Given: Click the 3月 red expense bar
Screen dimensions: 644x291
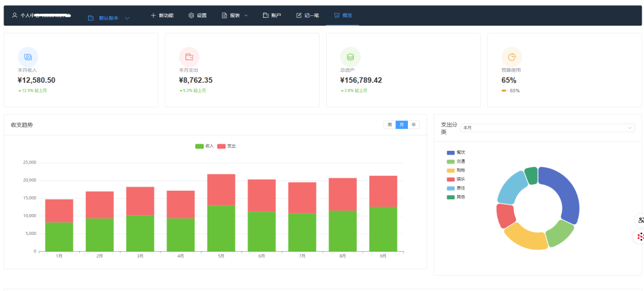Looking at the screenshot, I should pyautogui.click(x=140, y=201).
